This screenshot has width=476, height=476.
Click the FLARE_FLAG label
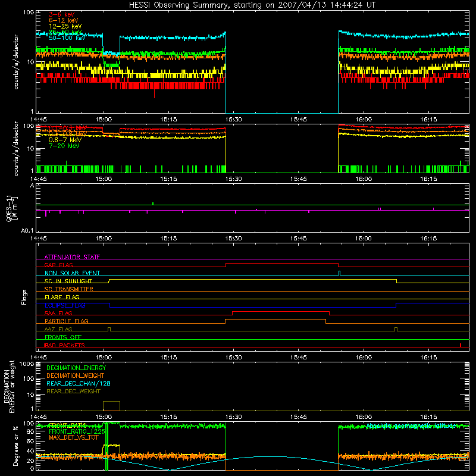point(62,297)
